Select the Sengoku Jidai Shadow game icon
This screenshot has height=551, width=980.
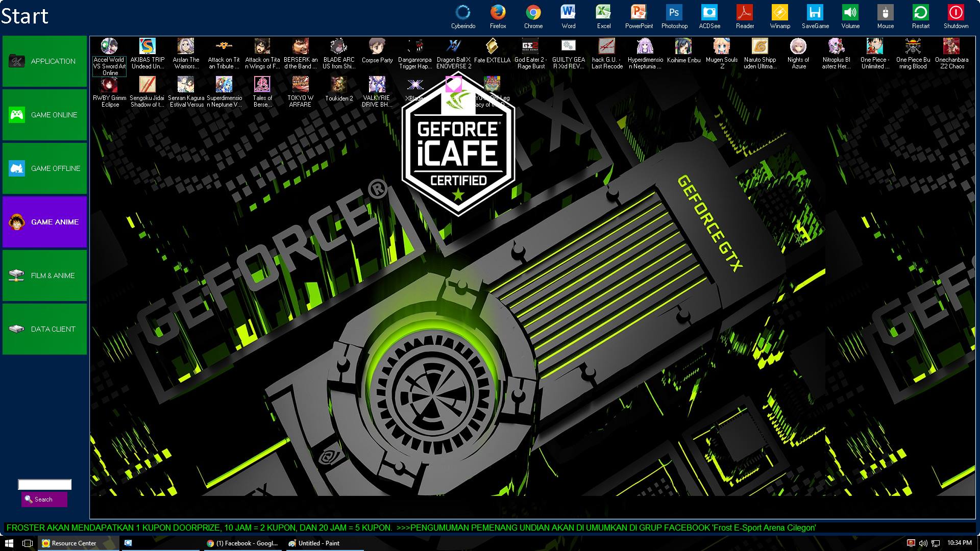coord(148,92)
